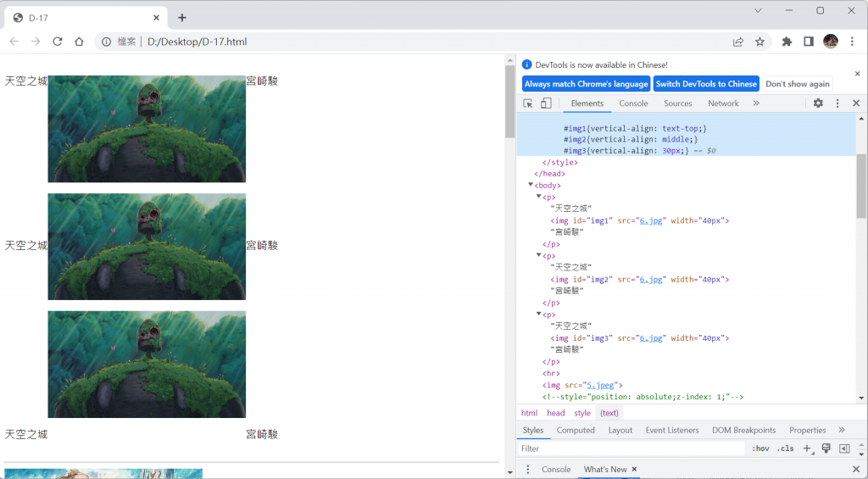The width and height of the screenshot is (868, 479).
Task: Open the 6.jpg link for img3
Action: pyautogui.click(x=651, y=337)
